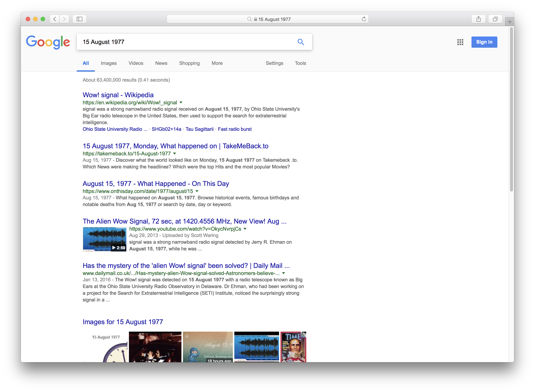Open a new tab with the plus button
535x392 pixels.
(x=510, y=22)
